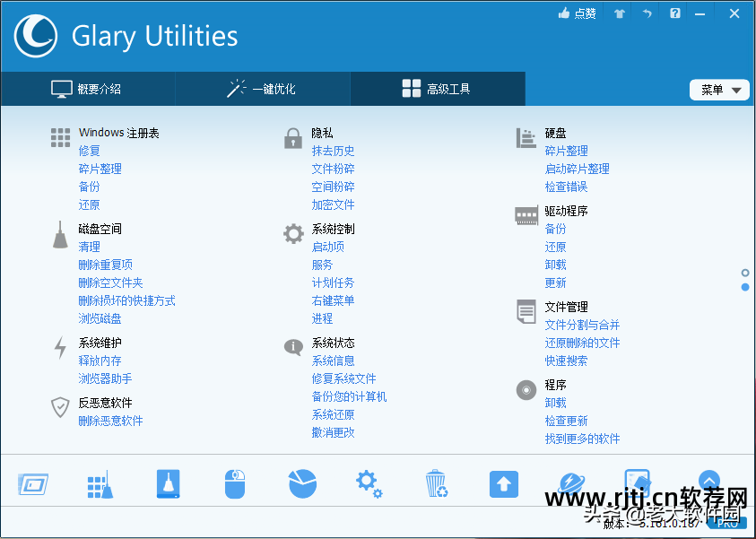756x539 pixels.
Task: Launch disk cleaner icon in bottom toolbar
Action: coord(169,483)
